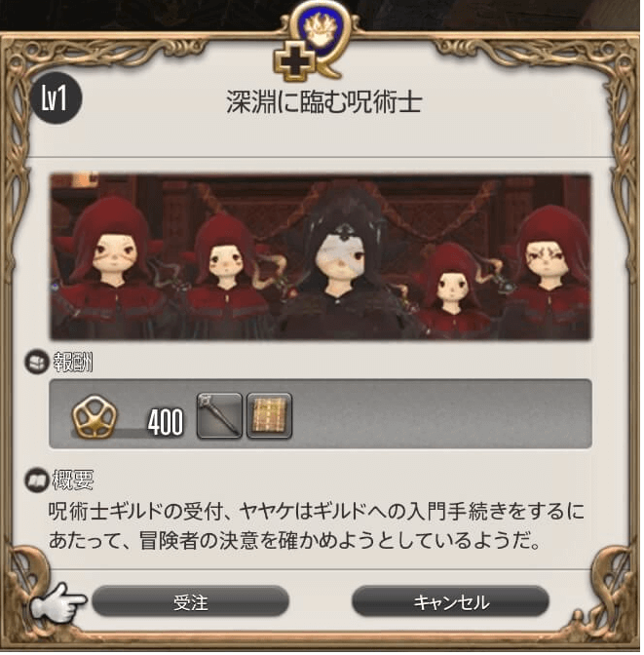Click the white glove pointing hand cursor

[x=58, y=604]
